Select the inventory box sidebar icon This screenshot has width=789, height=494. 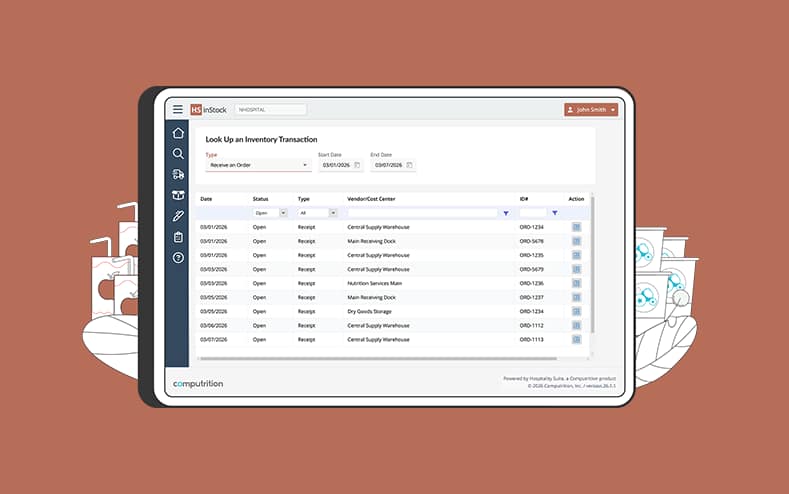coord(178,195)
